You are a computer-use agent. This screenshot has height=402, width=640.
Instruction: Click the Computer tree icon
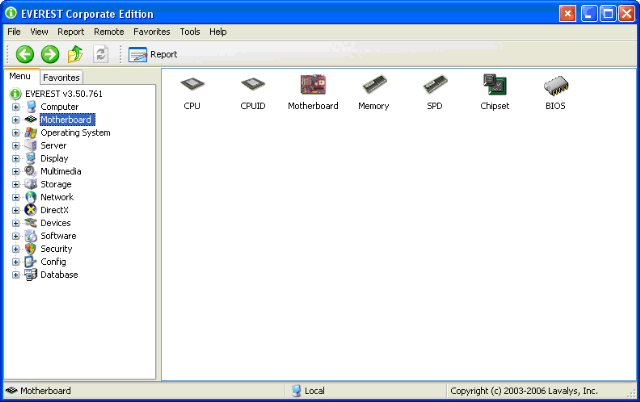coord(31,107)
